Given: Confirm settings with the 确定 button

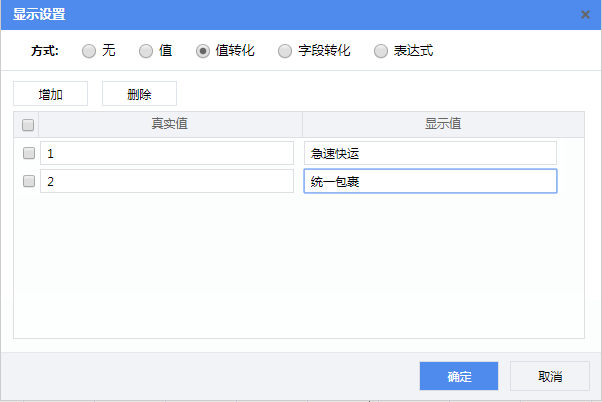Looking at the screenshot, I should tap(459, 376).
